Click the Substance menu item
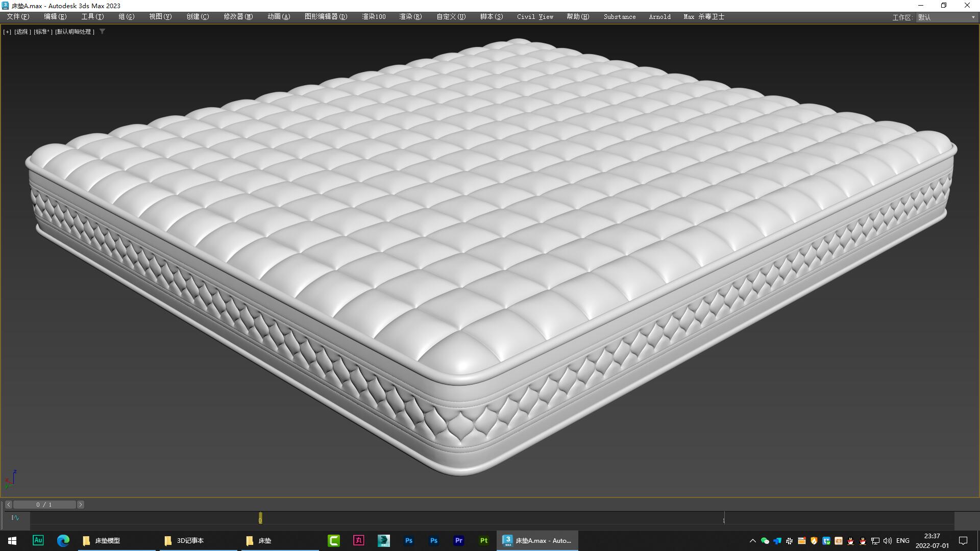Screen dimensions: 980x551 619,16
